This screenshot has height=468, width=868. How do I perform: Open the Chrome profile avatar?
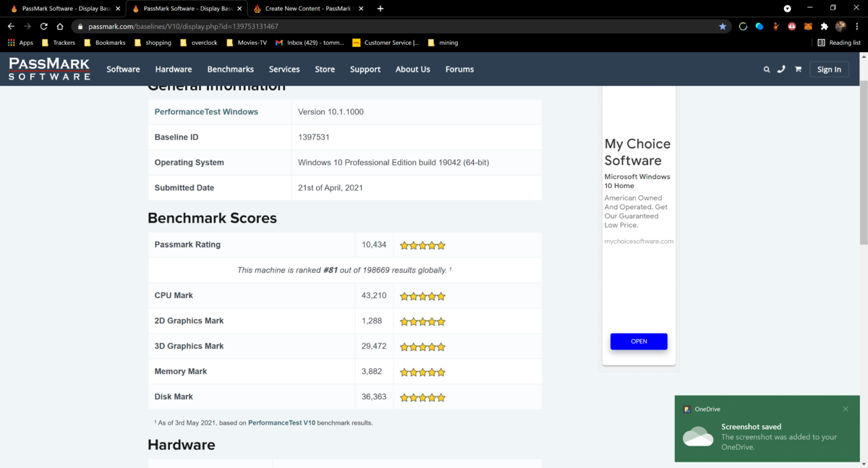[x=841, y=26]
